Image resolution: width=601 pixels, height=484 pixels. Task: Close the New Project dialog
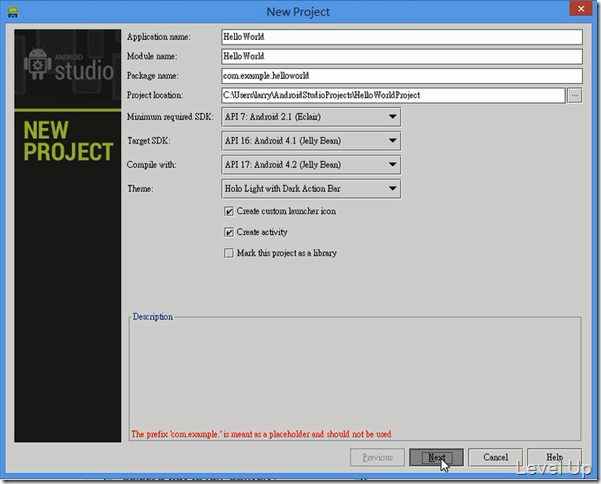581,8
